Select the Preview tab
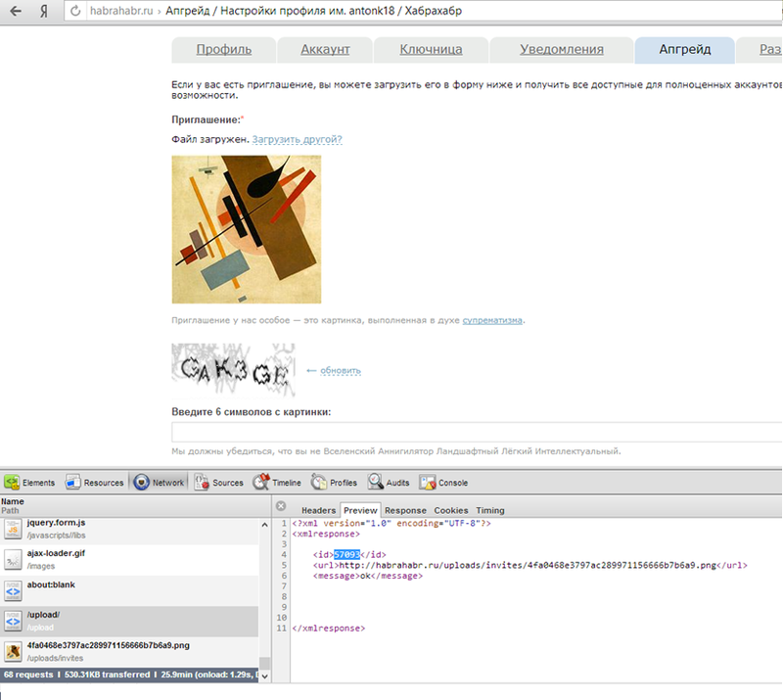 pos(360,510)
